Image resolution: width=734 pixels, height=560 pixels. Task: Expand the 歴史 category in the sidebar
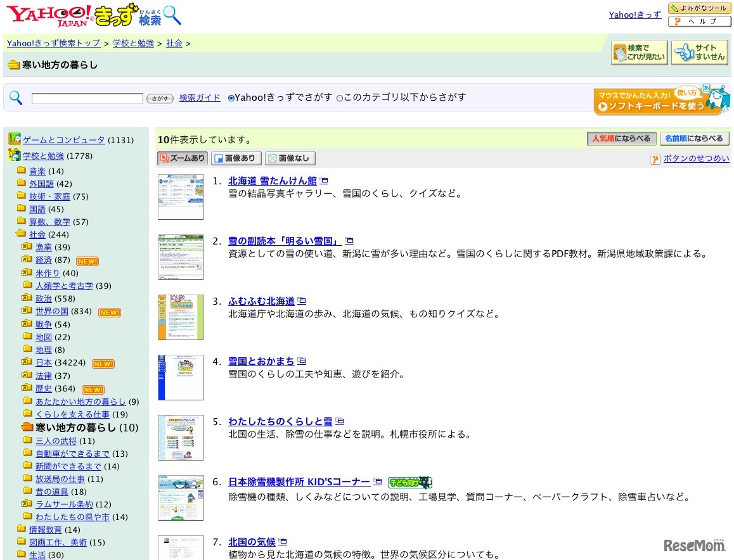click(43, 388)
